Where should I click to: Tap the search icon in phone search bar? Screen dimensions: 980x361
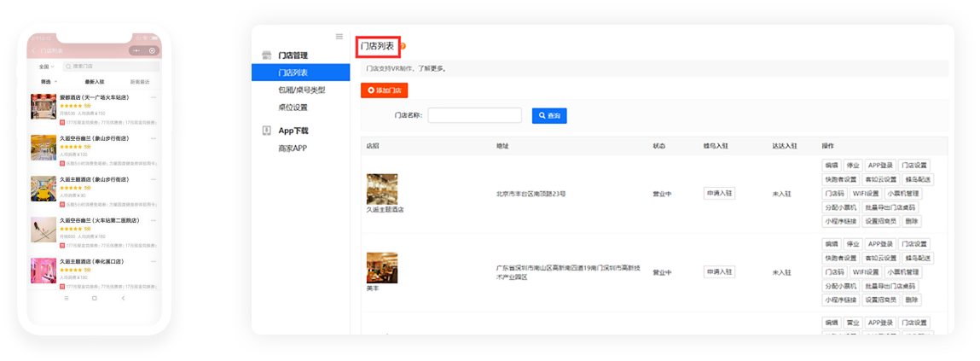click(67, 66)
